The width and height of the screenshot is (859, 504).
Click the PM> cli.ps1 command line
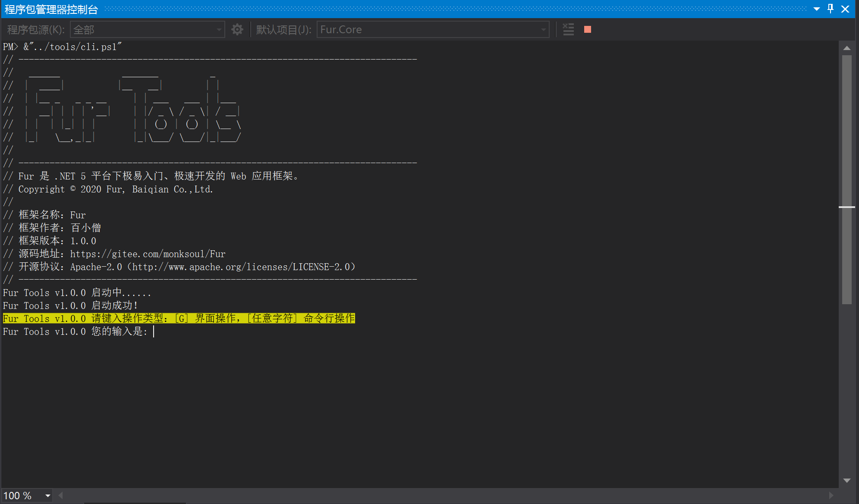(63, 47)
